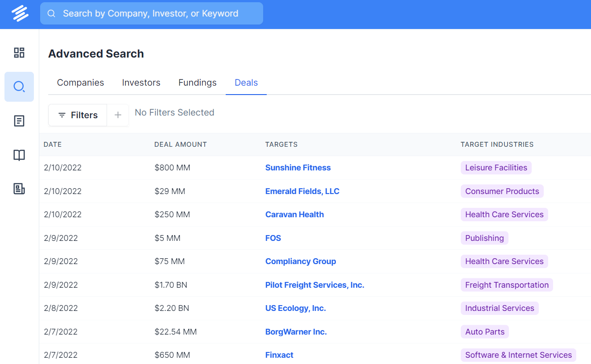Click Health Care Services tag for Compliancy Group
Image resolution: width=591 pixels, height=364 pixels.
tap(504, 261)
